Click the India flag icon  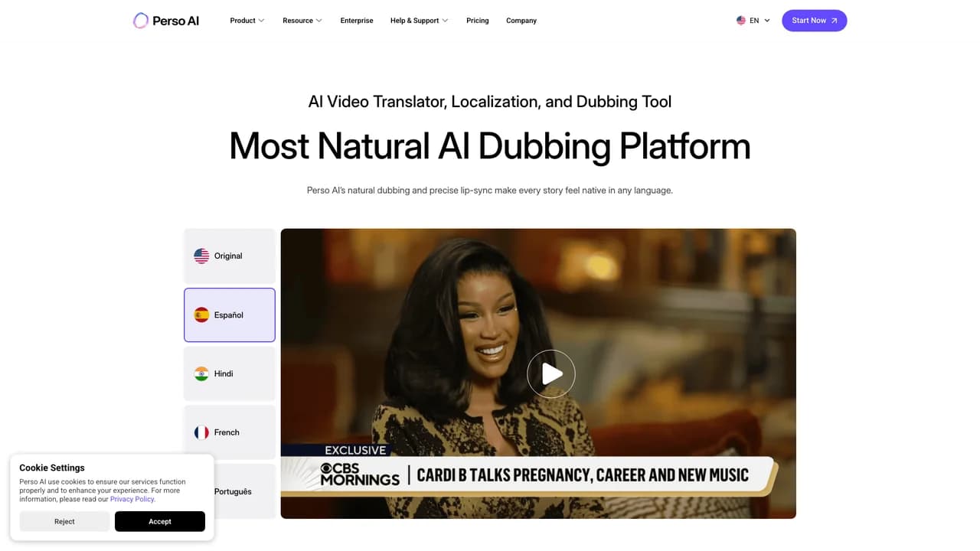tap(201, 373)
